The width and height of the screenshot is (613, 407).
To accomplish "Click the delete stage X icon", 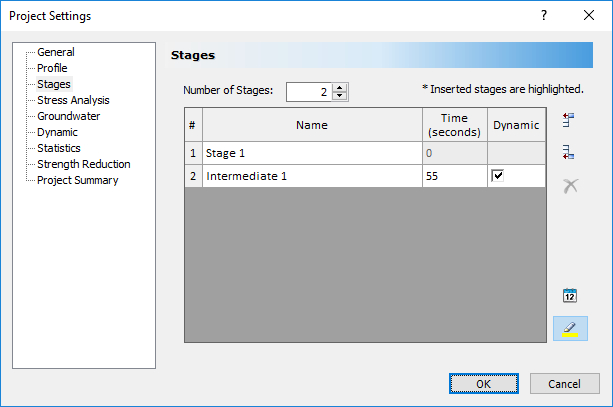I will click(570, 186).
